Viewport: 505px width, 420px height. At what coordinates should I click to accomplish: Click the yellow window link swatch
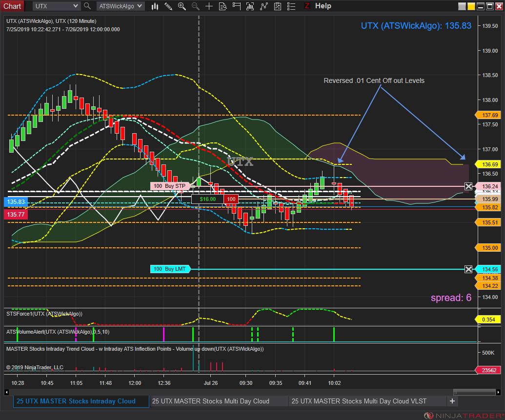pyautogui.click(x=471, y=6)
